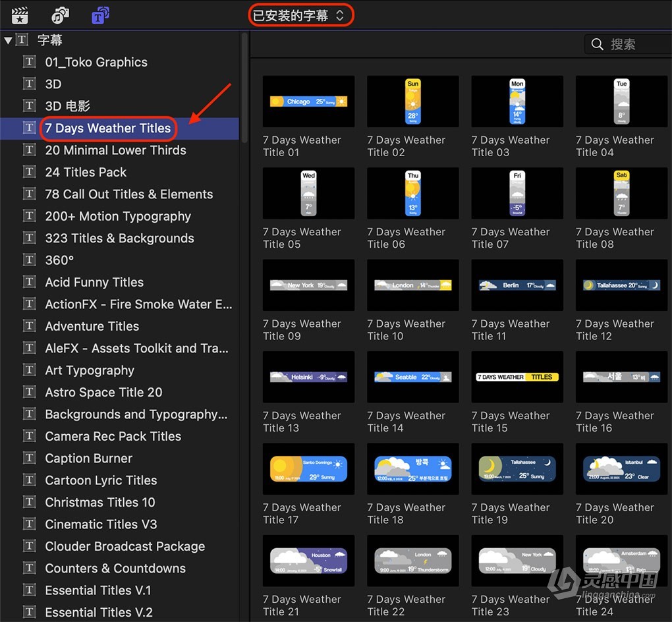Screen dimensions: 672x622
Task: Select 7 Days Weather Title 04 Tue thumbnail
Action: 621,101
